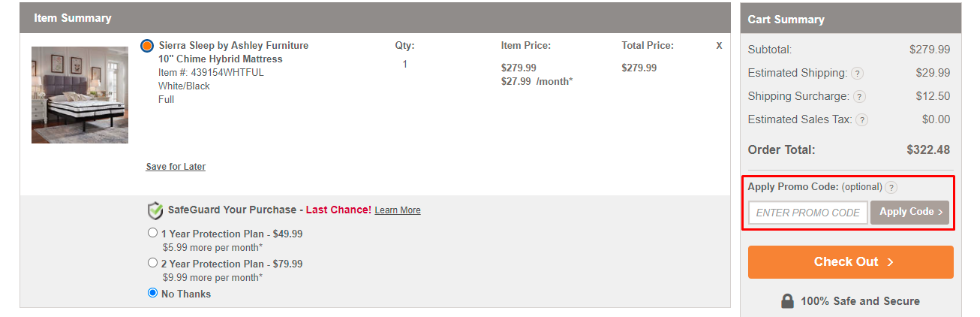Screen dimensions: 980x317
Task: Click the Apply Code button
Action: [909, 213]
